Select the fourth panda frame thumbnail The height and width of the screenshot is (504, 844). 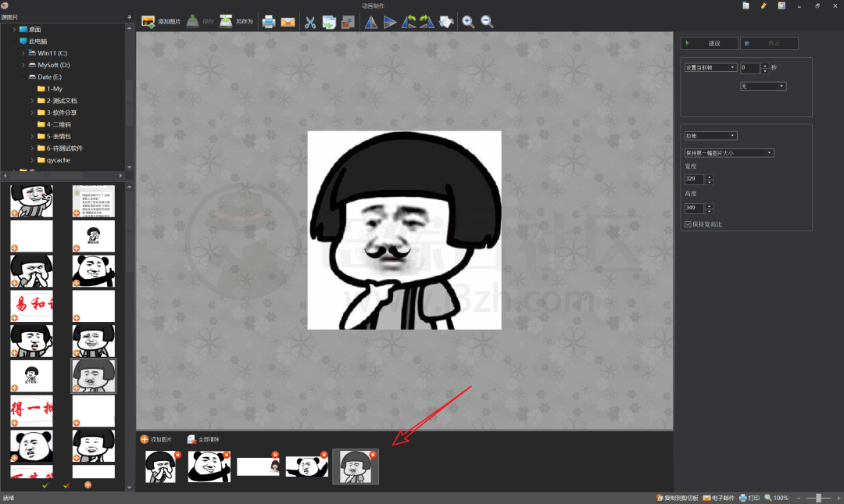[306, 466]
